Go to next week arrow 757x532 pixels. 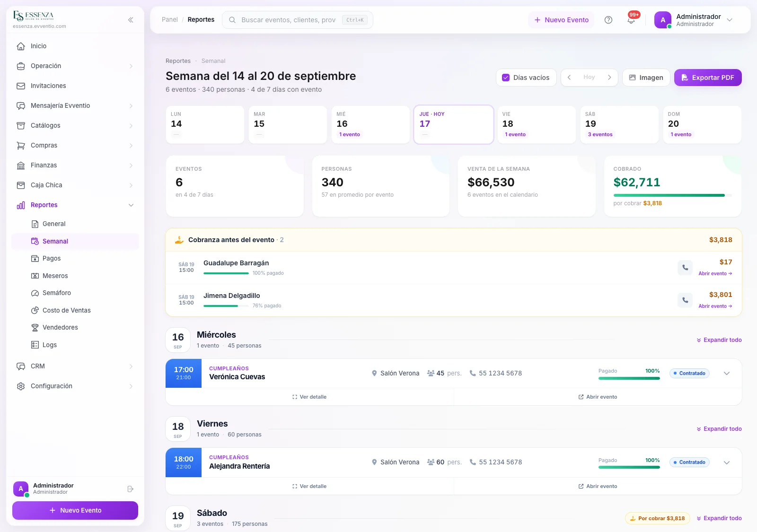click(x=609, y=78)
